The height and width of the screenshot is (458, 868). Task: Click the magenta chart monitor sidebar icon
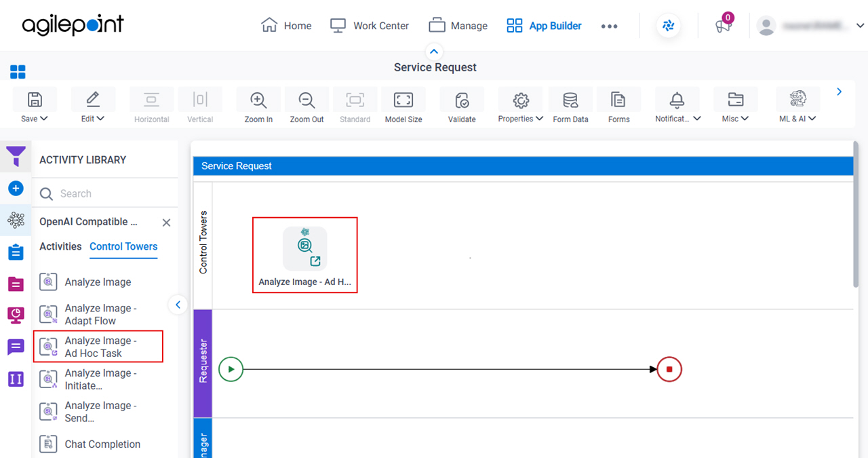[x=16, y=315]
